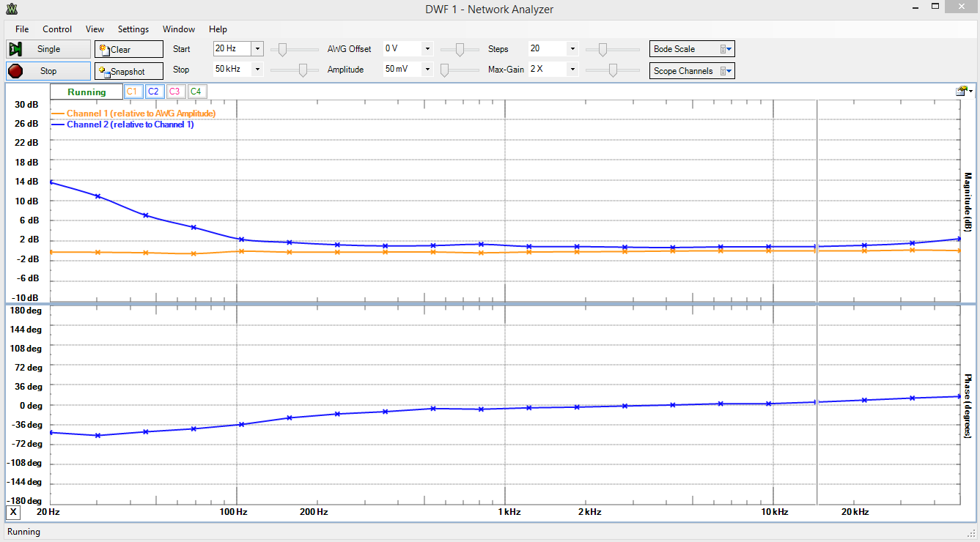The height and width of the screenshot is (542, 980).
Task: Click the Start frequency slider handle
Action: (x=282, y=49)
